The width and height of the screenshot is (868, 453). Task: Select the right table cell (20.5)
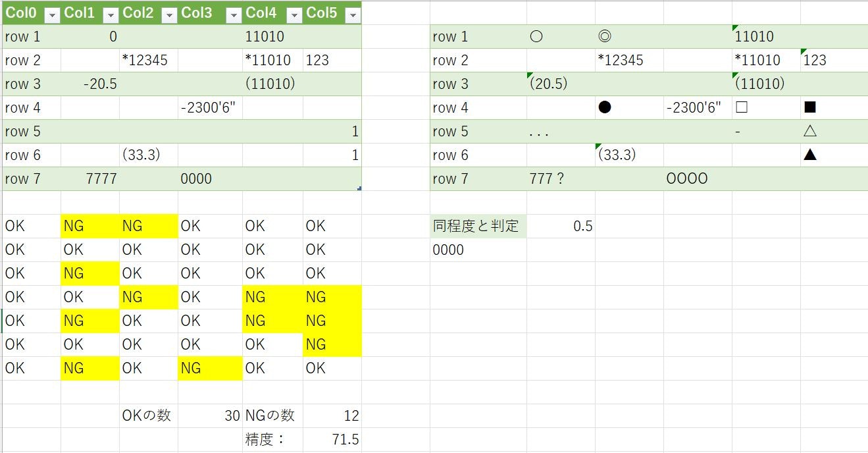click(561, 84)
